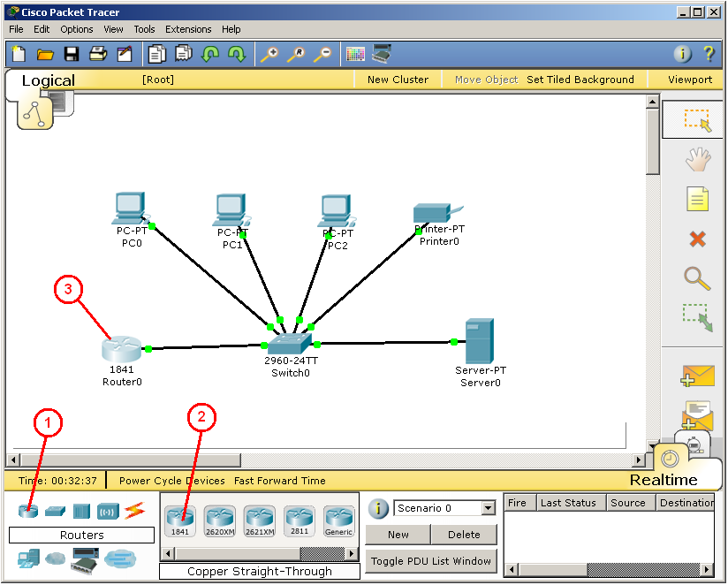Select the Routers device category icon
The height and width of the screenshot is (585, 728).
coord(28,511)
